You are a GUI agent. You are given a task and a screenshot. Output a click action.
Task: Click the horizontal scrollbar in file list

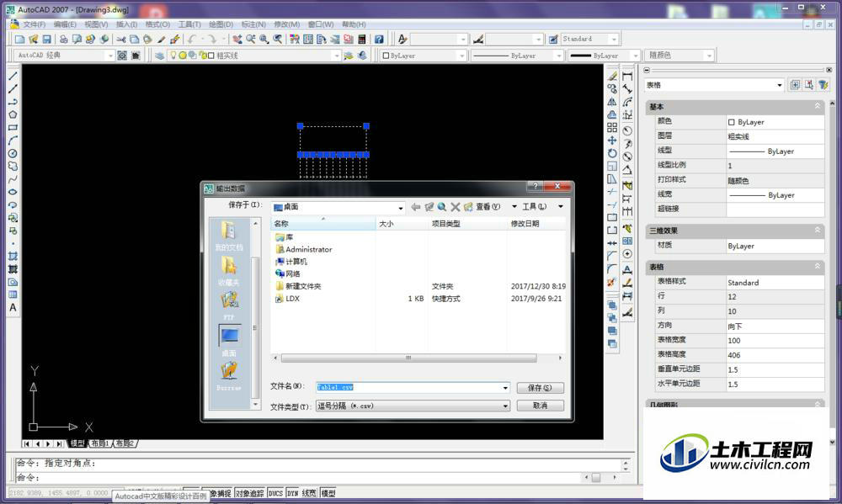408,358
